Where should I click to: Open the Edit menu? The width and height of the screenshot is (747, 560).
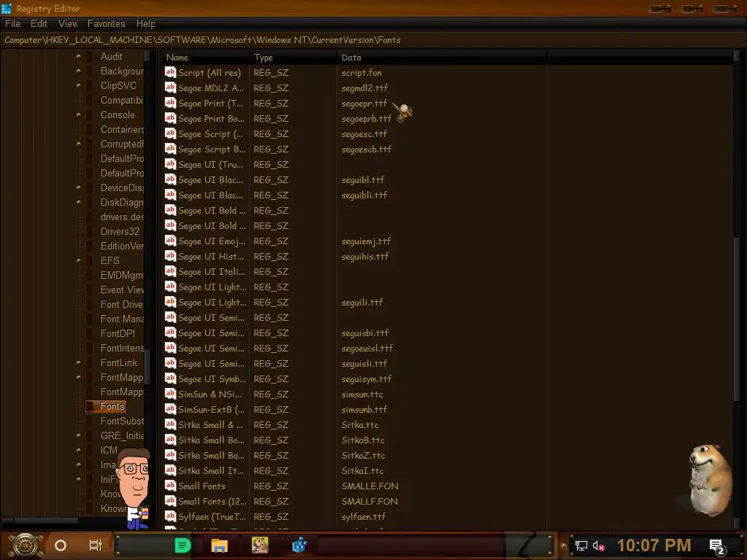tap(39, 24)
